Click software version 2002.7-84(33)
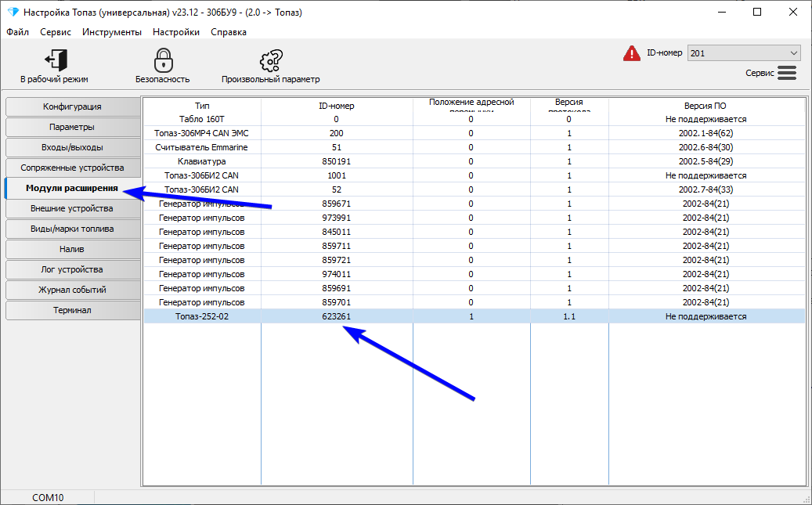This screenshot has width=812, height=505. tap(706, 189)
